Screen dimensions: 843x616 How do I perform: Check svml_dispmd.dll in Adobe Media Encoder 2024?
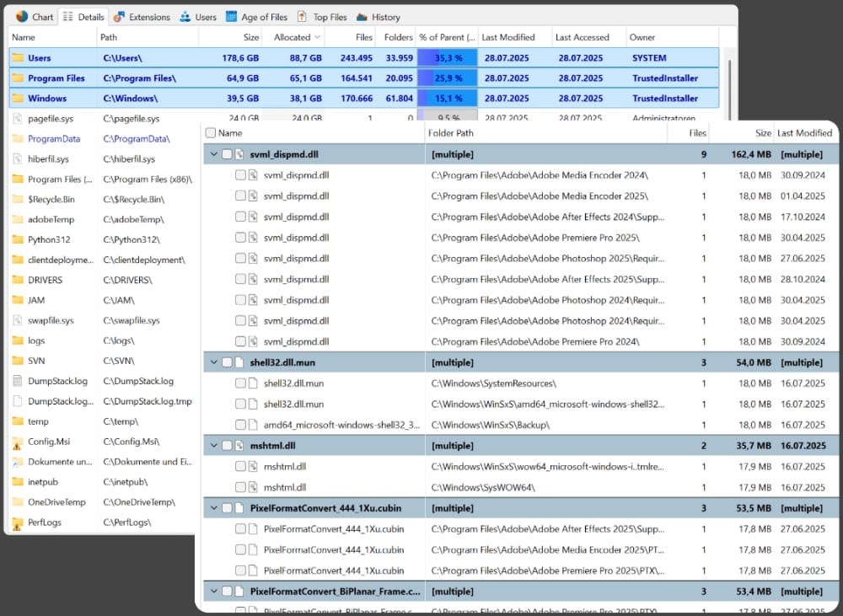tap(240, 174)
